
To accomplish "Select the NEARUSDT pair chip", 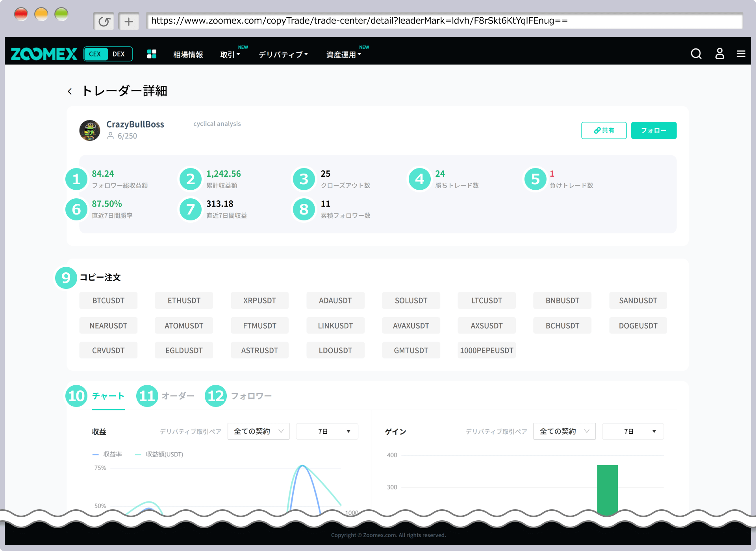I will (108, 326).
